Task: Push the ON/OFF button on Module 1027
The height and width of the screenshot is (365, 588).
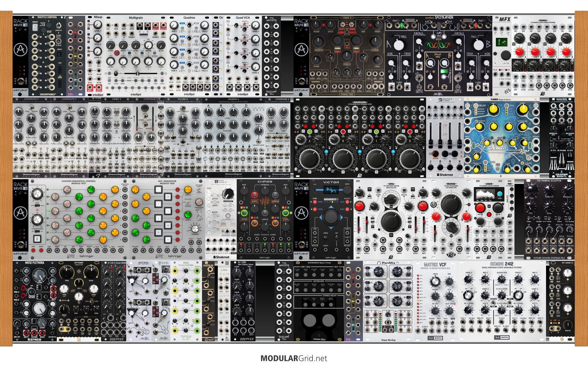Action: coord(37,239)
